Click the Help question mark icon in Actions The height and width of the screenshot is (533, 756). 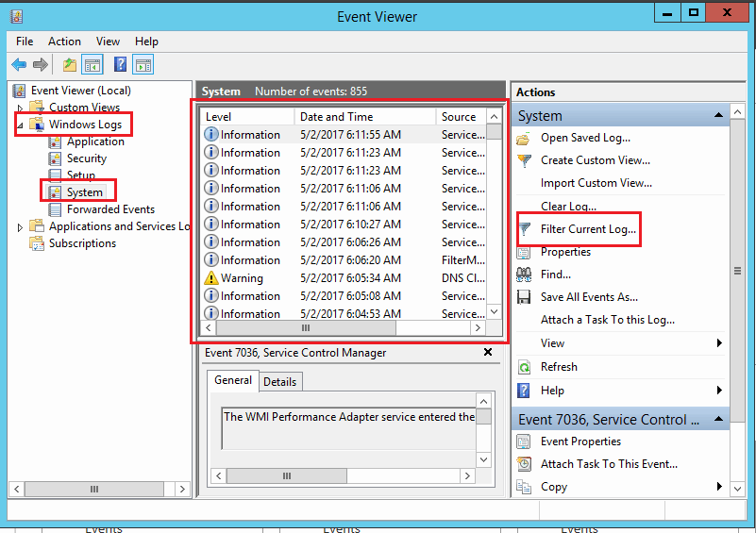tap(524, 391)
